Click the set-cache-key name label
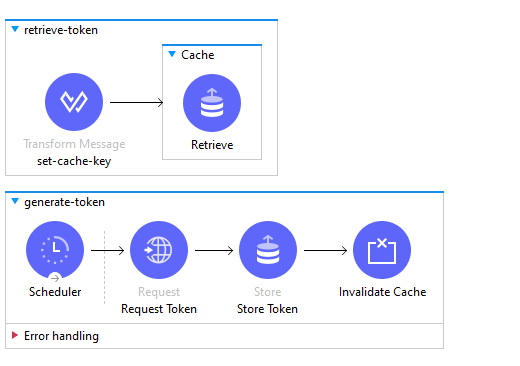Screen dimensions: 520x366 coord(74,161)
